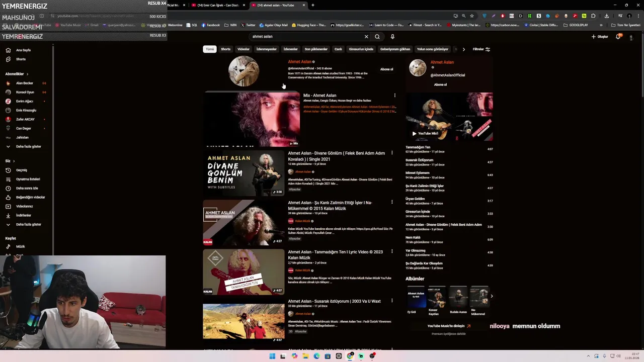Screen dimensions: 644x362
Task: Show more albums with the right arrow
Action: click(492, 296)
